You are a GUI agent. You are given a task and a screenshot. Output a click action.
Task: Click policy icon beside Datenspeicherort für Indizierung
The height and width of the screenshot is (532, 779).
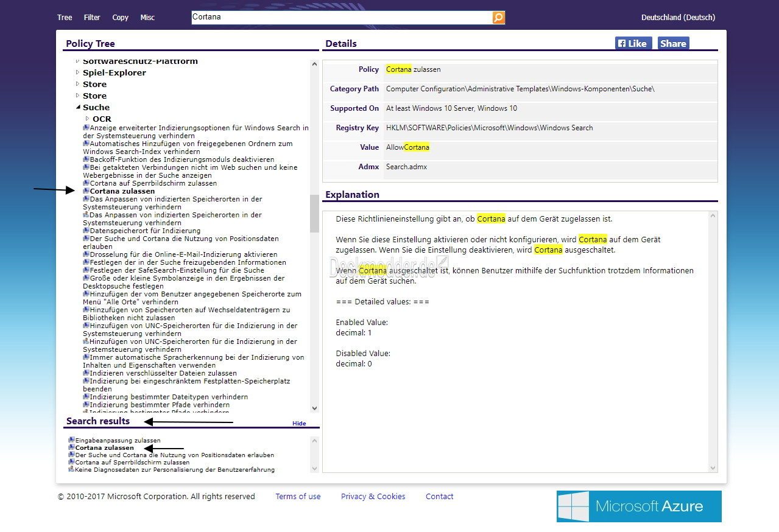[x=86, y=231]
